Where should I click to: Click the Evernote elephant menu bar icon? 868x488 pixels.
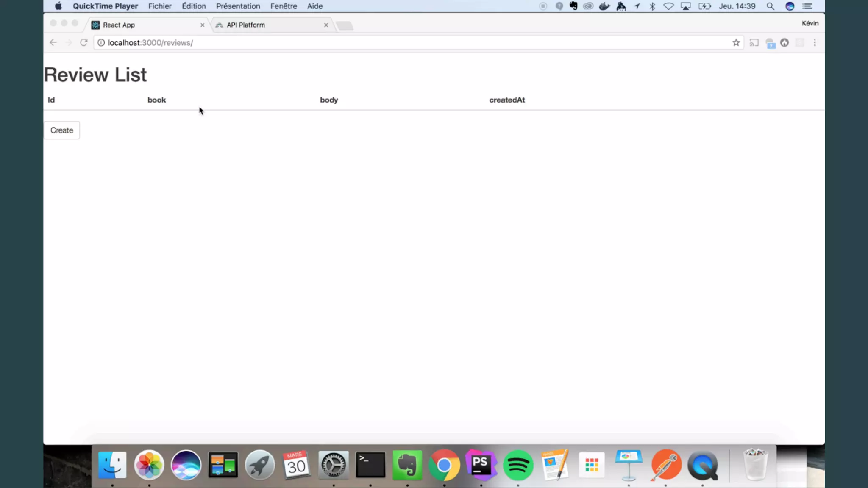573,6
